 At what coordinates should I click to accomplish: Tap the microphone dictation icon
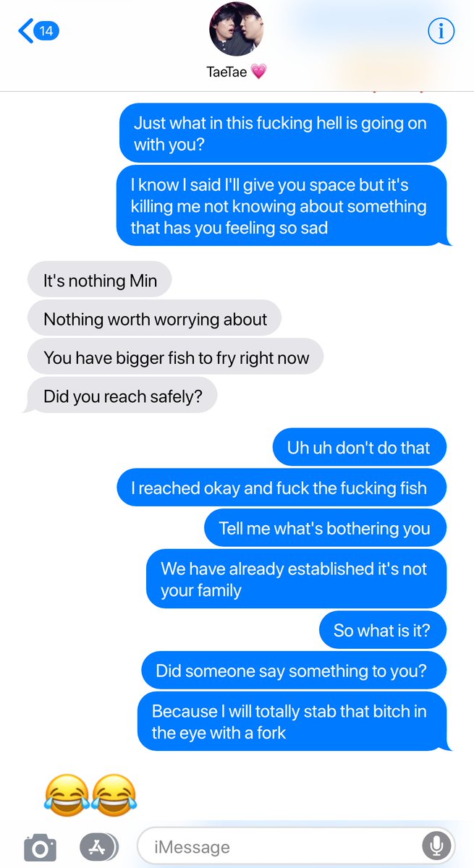click(436, 846)
